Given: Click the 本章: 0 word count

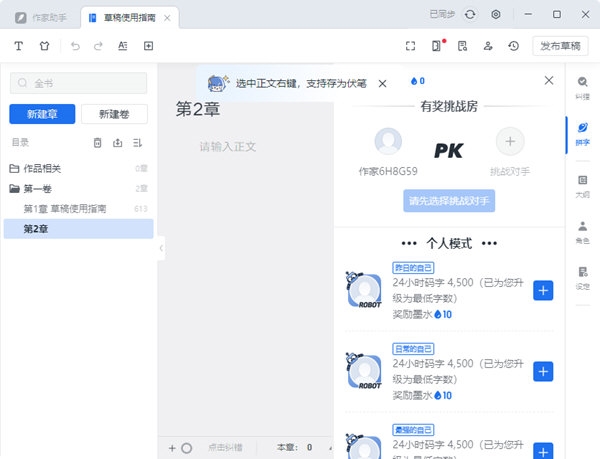Looking at the screenshot, I should point(295,448).
